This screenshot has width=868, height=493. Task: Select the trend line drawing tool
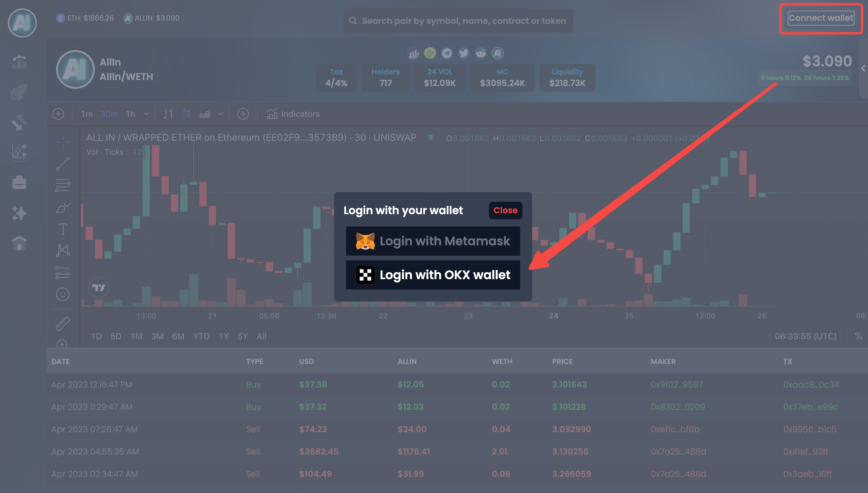pyautogui.click(x=63, y=163)
